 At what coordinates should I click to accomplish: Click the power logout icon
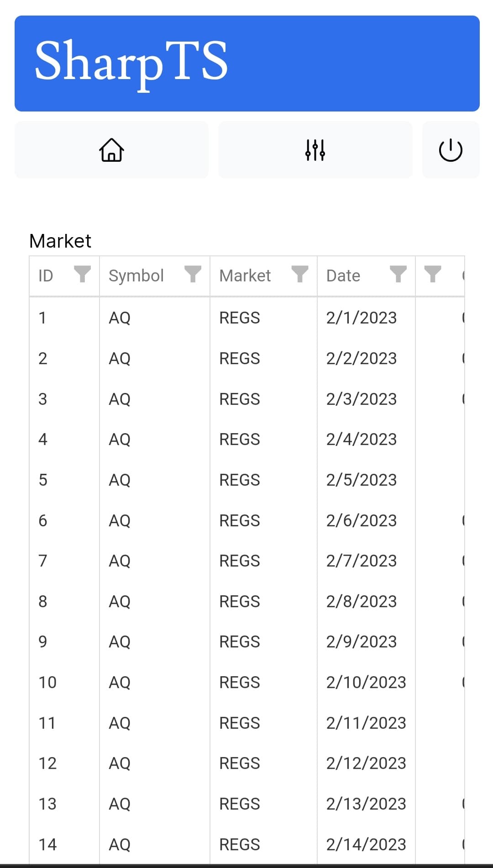click(451, 150)
